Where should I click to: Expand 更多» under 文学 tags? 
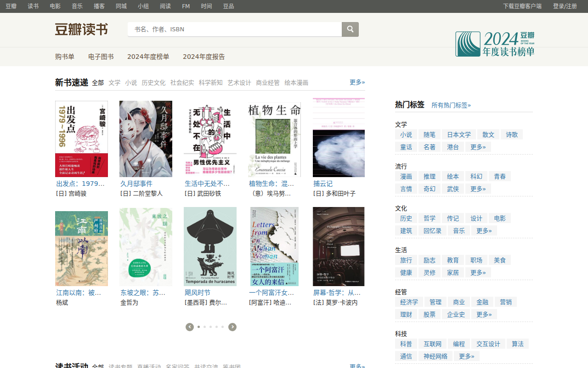pyautogui.click(x=478, y=147)
